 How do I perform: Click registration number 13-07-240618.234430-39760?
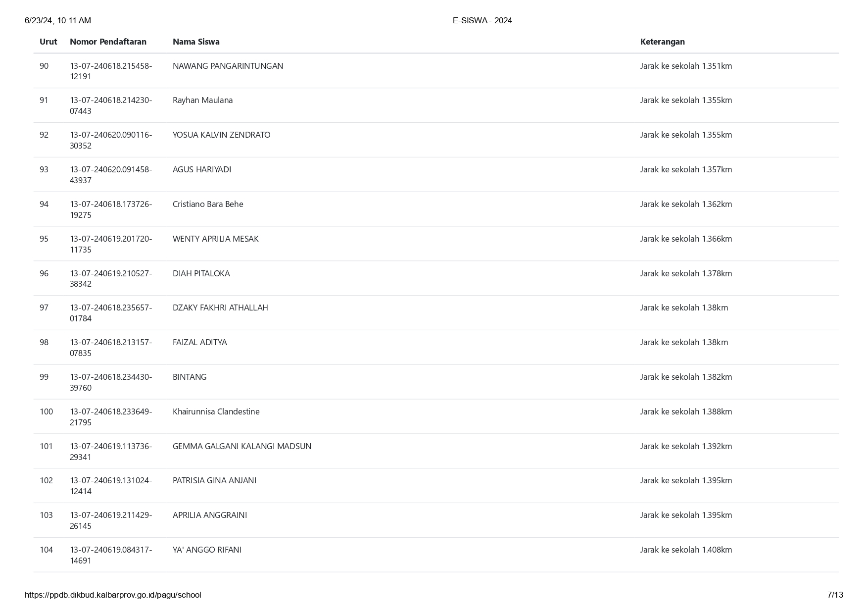(x=111, y=382)
